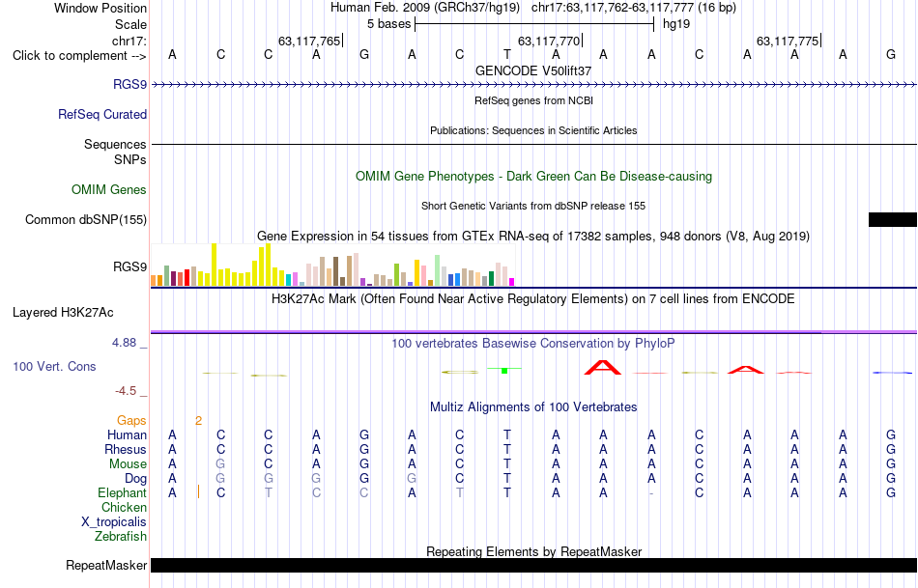Click the RepeatMasker track label

pos(106,565)
